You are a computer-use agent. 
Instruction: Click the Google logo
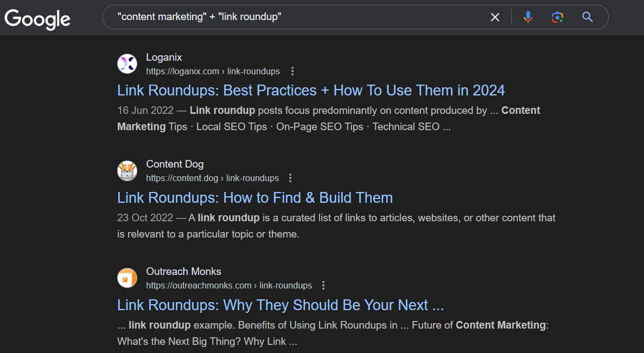point(37,19)
